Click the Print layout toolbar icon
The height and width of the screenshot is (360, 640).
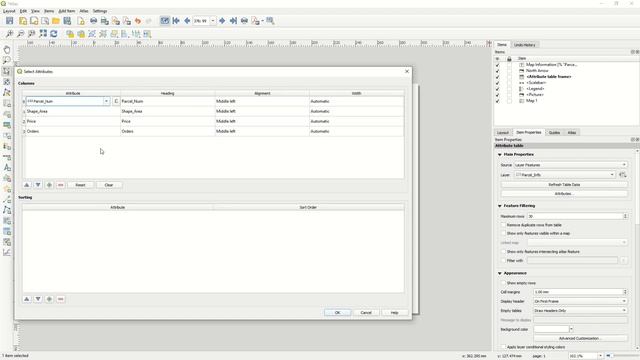click(93, 21)
